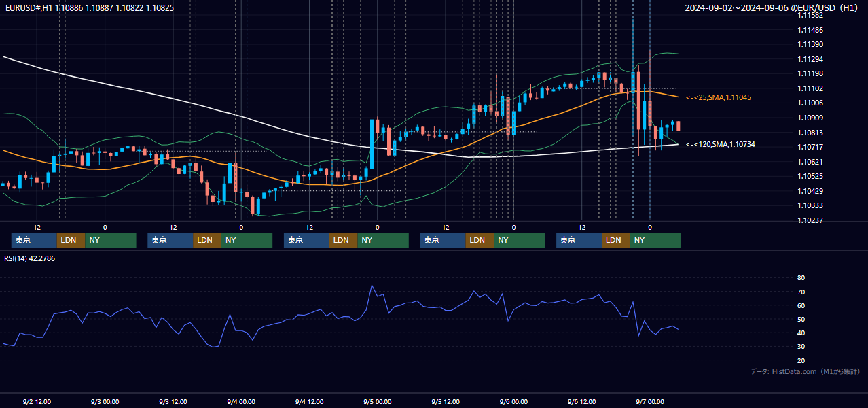Click the 9/4 00:00 time axis label
The image size is (868, 408).
pyautogui.click(x=241, y=401)
